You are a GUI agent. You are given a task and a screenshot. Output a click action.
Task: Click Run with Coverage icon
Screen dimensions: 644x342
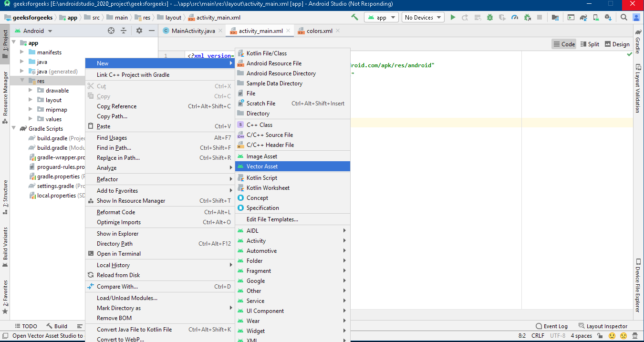[x=502, y=17]
